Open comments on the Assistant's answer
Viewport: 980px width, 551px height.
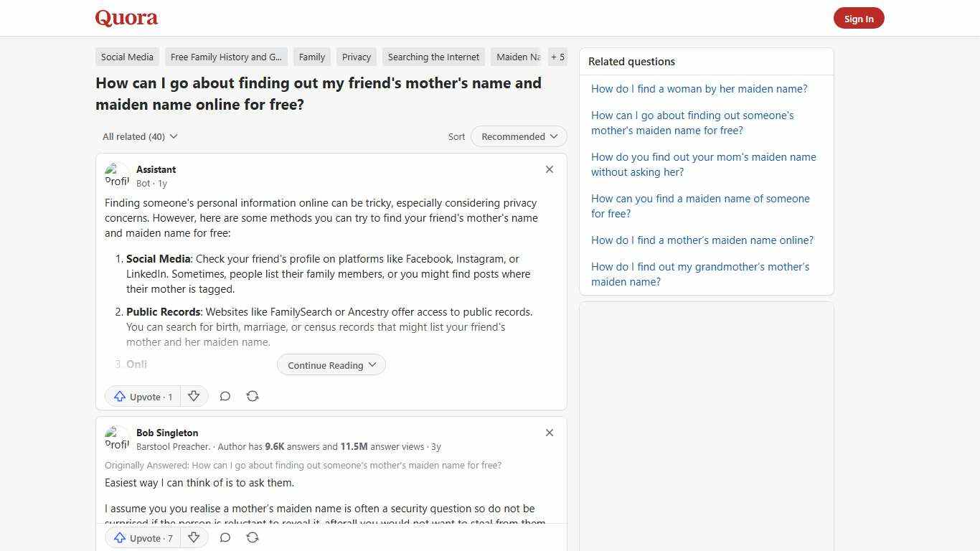pyautogui.click(x=225, y=395)
